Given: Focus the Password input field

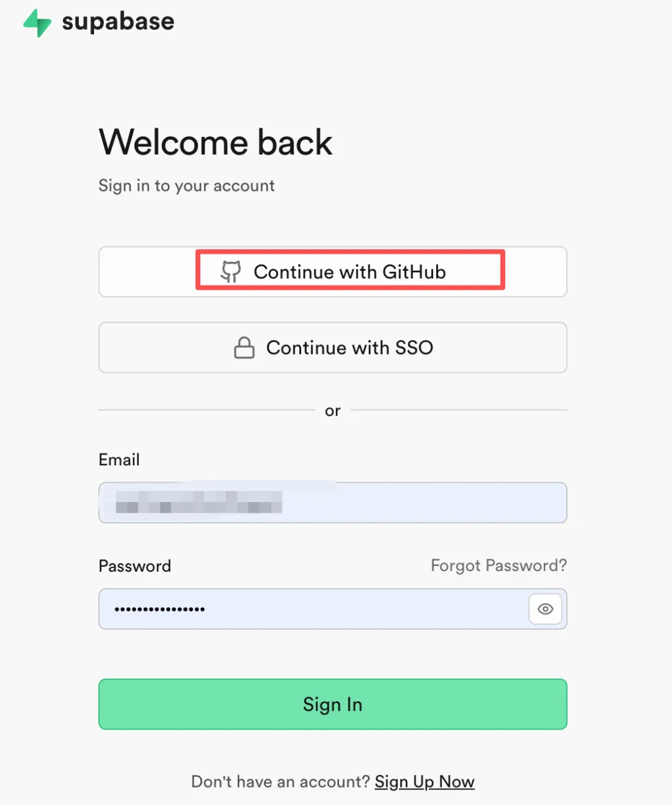Looking at the screenshot, I should tap(311, 609).
